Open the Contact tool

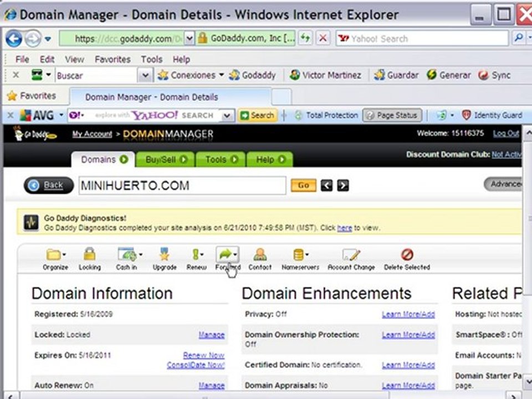tap(260, 259)
